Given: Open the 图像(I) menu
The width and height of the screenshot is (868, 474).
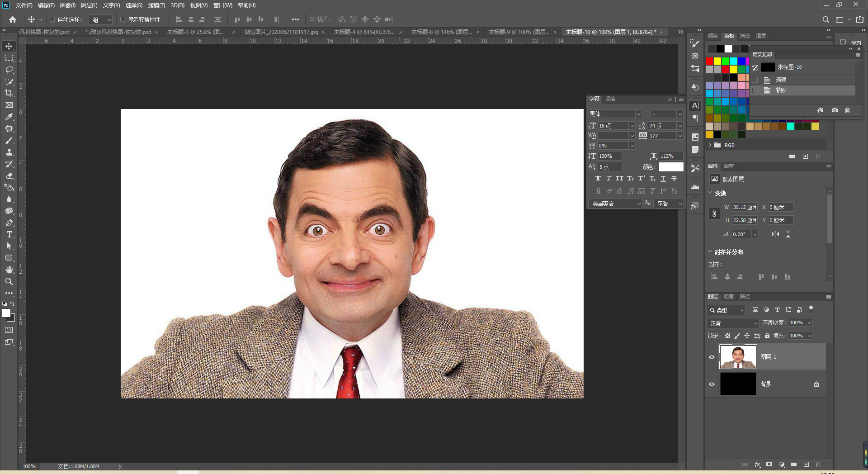Looking at the screenshot, I should click(68, 5).
